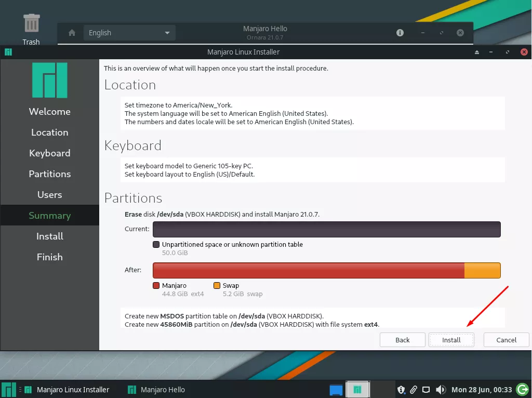The height and width of the screenshot is (398, 532).
Task: Select the first workspace in the pager
Action: coord(357,390)
